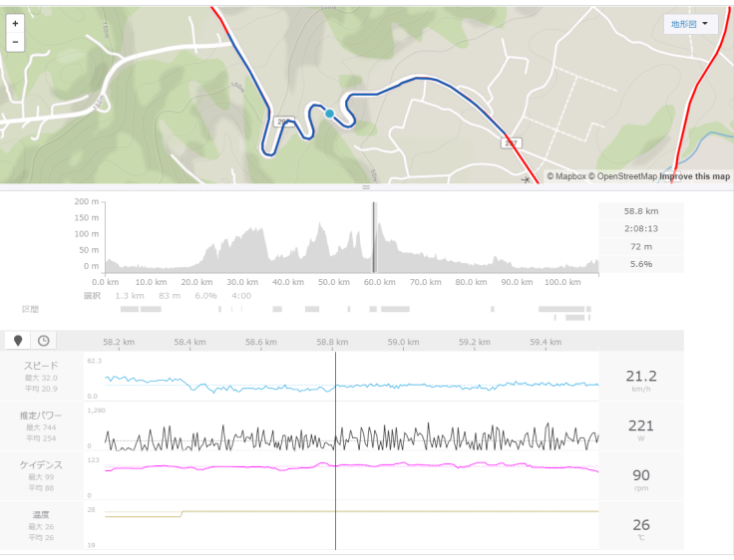Zoom out the map with minus button
Viewport: 734px width, 560px height.
coord(15,42)
